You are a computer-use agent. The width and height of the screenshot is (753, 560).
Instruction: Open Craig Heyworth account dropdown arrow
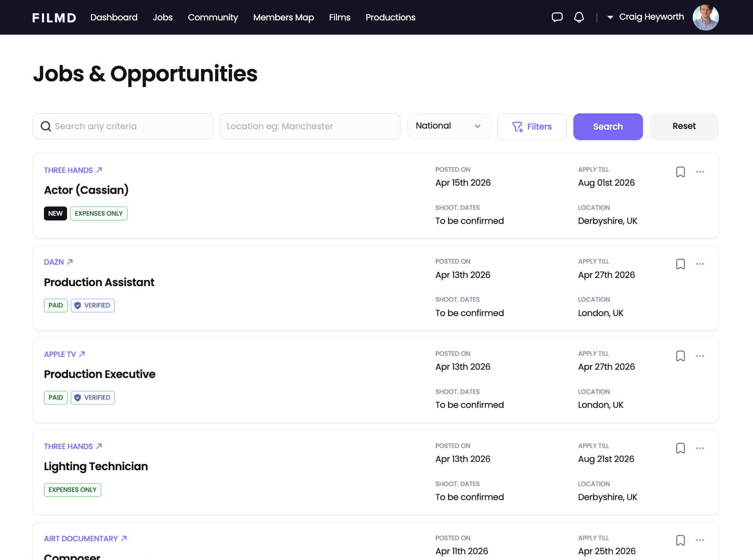[x=610, y=17]
